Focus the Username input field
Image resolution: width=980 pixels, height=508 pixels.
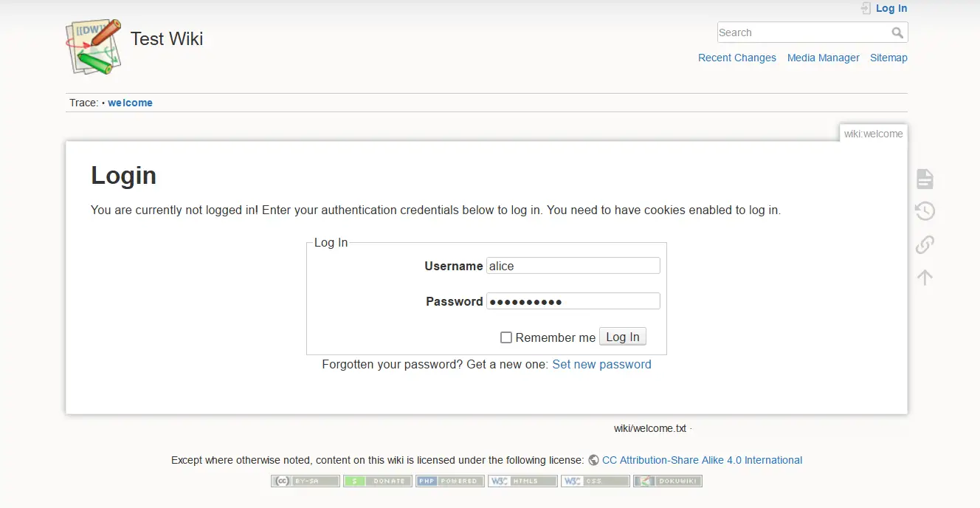(573, 266)
